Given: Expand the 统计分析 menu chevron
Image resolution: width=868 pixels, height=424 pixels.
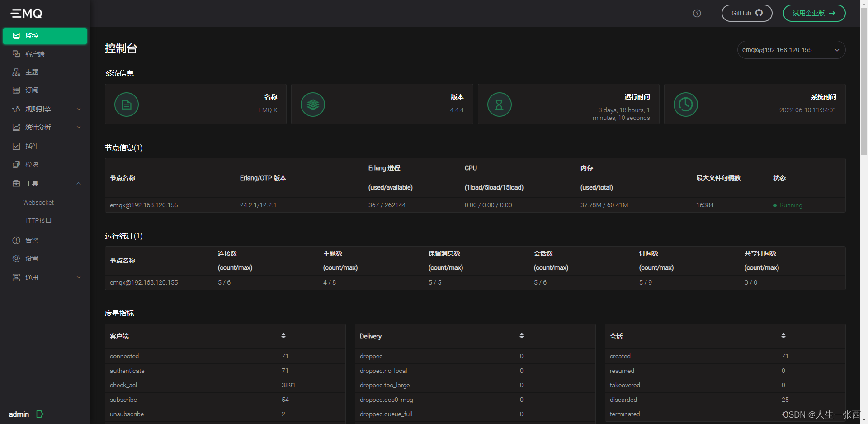Looking at the screenshot, I should (79, 127).
